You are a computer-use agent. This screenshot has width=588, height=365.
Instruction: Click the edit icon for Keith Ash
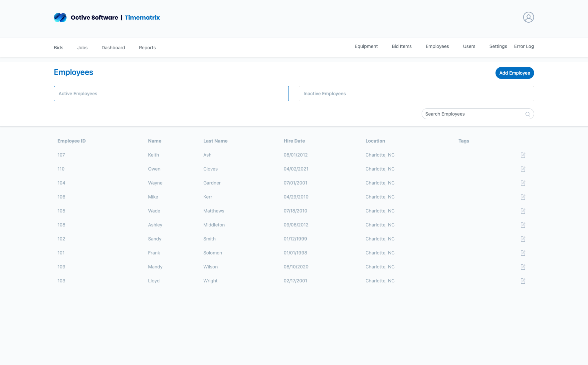pyautogui.click(x=523, y=155)
